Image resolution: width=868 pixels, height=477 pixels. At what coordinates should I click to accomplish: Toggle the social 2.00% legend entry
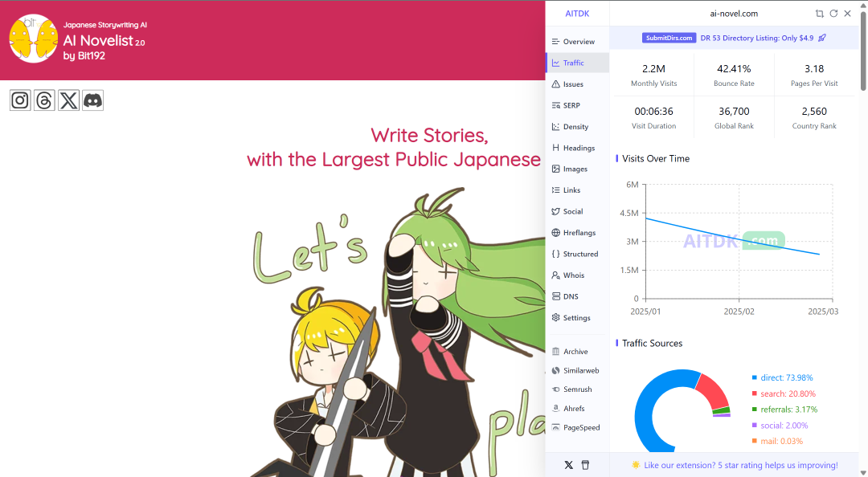(780, 426)
